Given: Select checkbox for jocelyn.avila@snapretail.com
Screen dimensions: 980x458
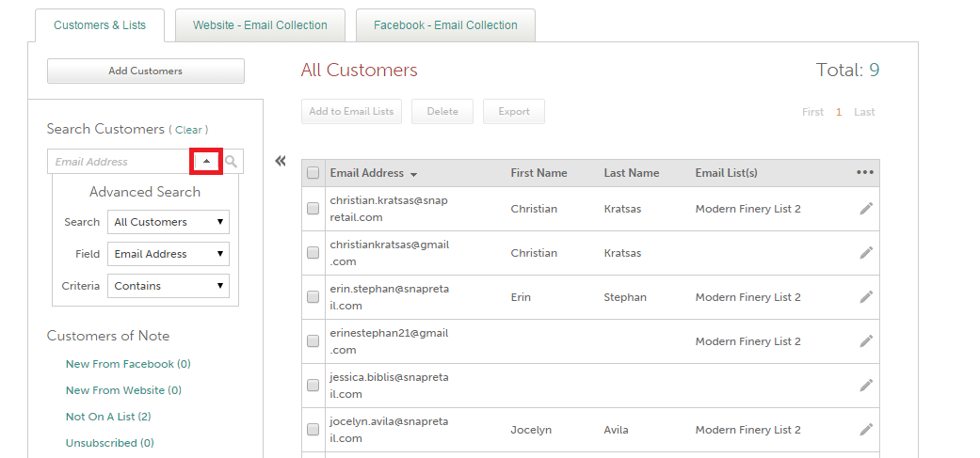Looking at the screenshot, I should [313, 430].
